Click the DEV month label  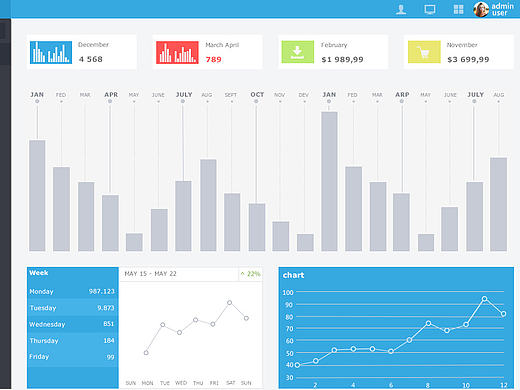pyautogui.click(x=303, y=95)
